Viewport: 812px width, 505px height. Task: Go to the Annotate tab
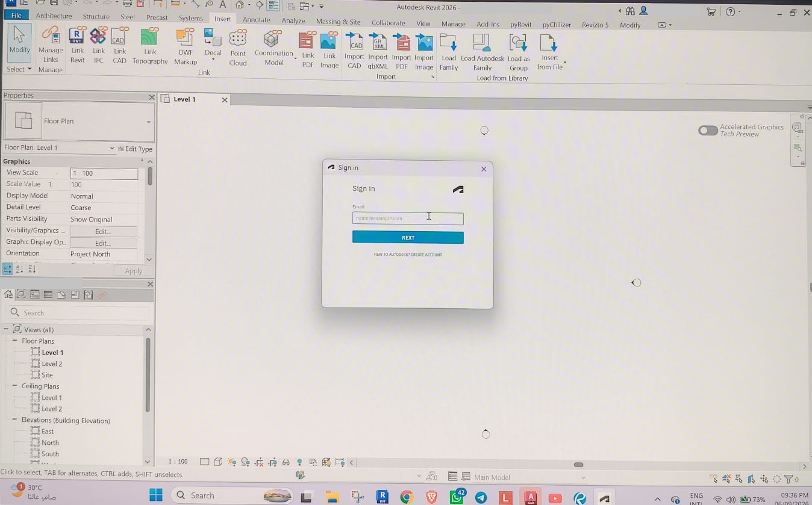[x=257, y=19]
